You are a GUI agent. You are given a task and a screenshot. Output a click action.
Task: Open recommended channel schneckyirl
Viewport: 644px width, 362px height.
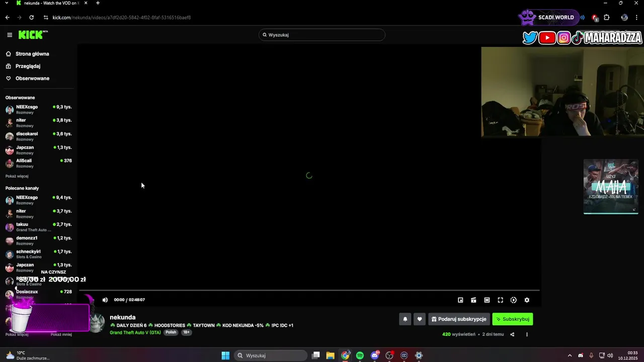[39, 254]
